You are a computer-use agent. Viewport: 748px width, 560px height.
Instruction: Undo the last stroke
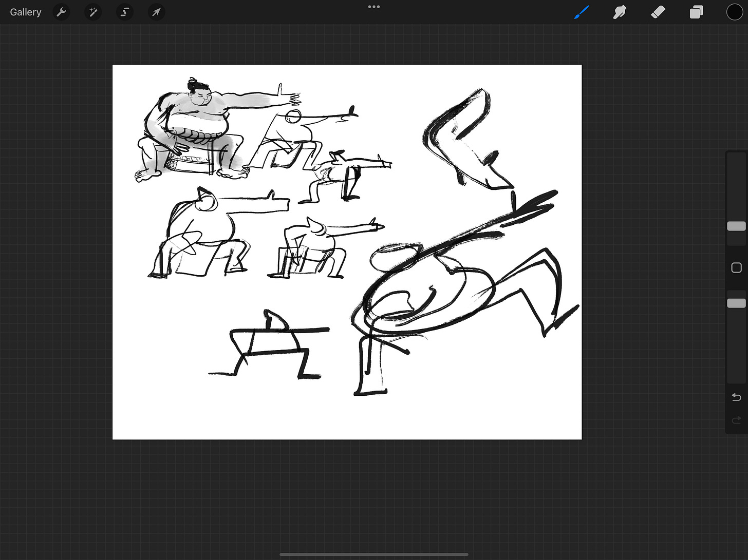736,397
